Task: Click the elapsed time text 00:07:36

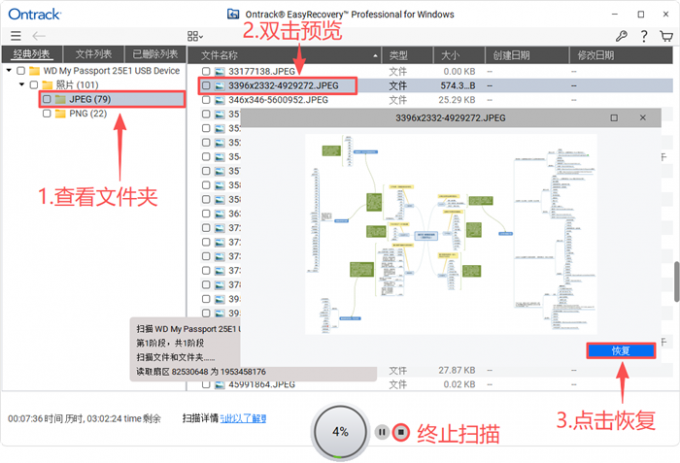Action: pyautogui.click(x=25, y=418)
